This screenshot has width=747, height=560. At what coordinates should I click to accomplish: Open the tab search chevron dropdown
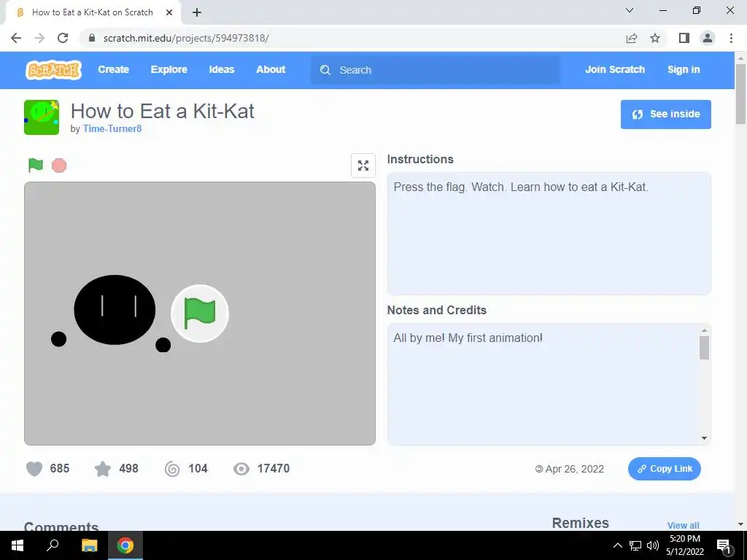click(630, 10)
